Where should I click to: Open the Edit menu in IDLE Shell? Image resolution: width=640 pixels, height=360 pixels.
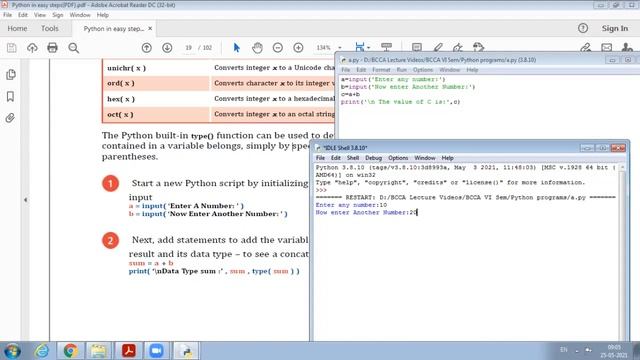[x=336, y=158]
